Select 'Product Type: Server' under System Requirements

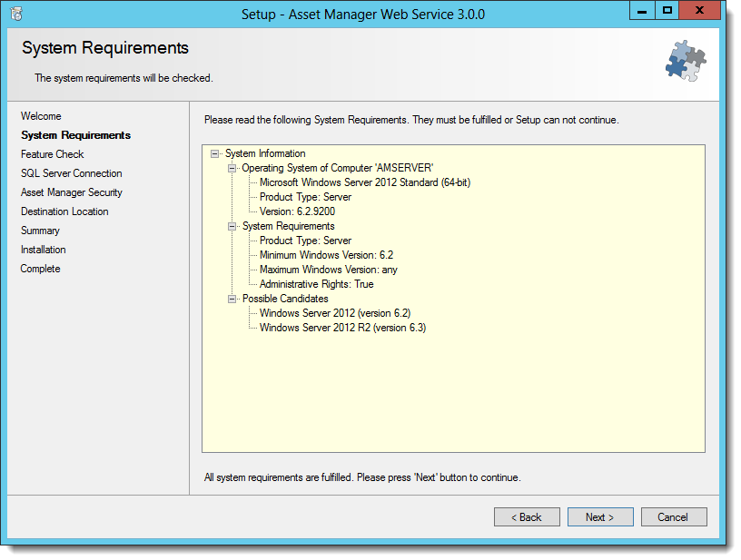[x=305, y=241]
